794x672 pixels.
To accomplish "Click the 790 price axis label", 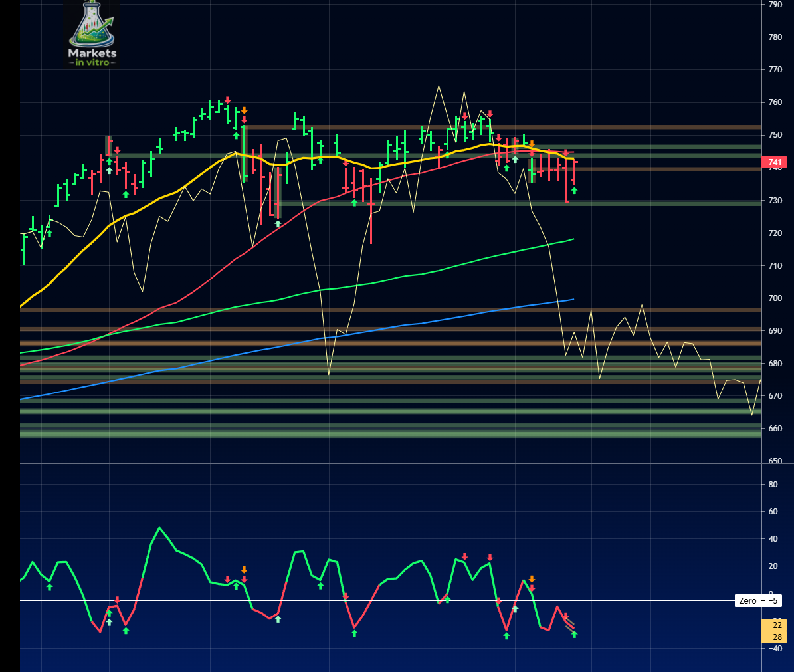I will click(x=775, y=4).
